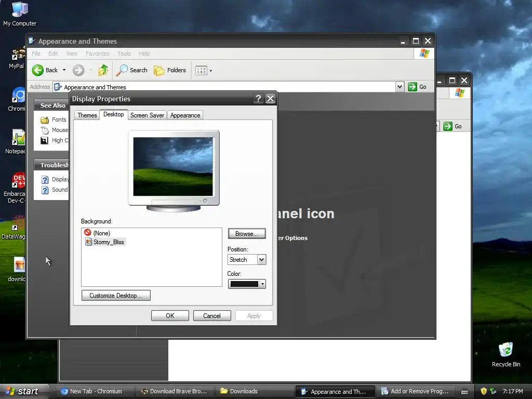Click Appearance and Themes taskbar button
The height and width of the screenshot is (399, 532).
click(335, 392)
